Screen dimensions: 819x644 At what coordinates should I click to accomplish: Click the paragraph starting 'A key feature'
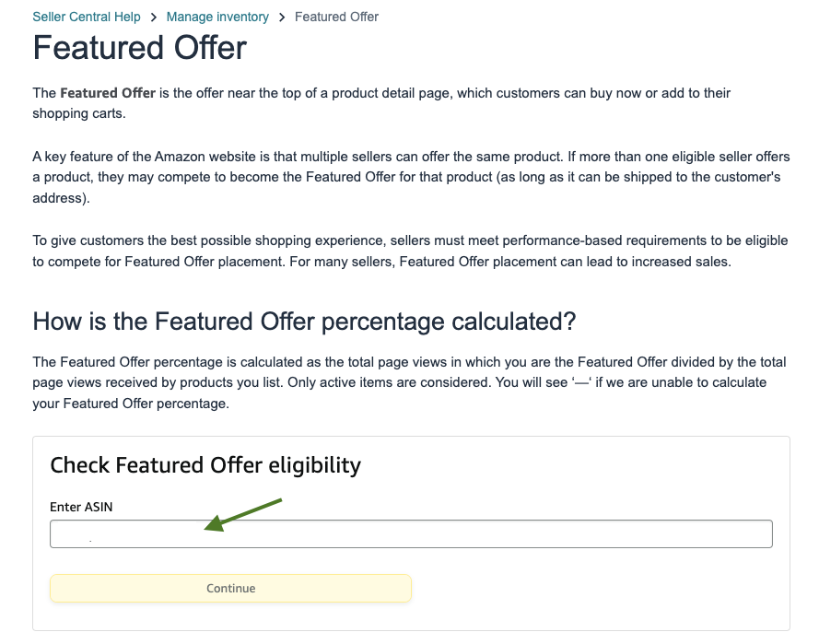(x=411, y=177)
